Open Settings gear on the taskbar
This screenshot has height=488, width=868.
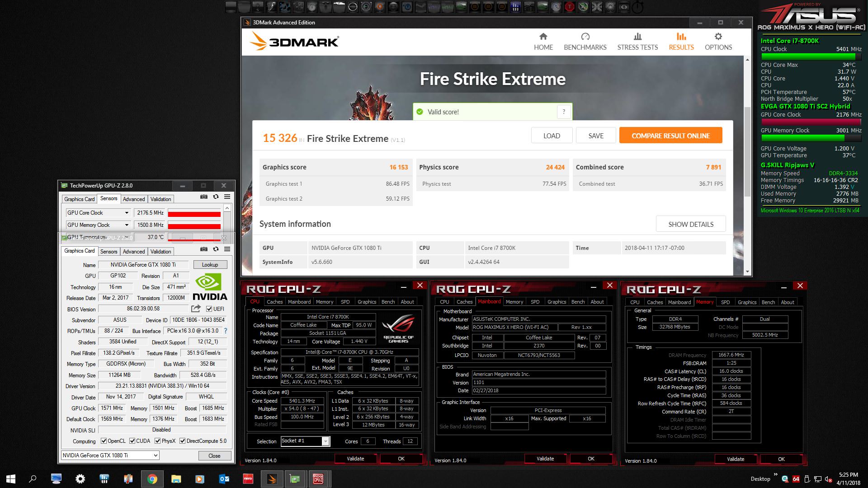click(x=80, y=479)
